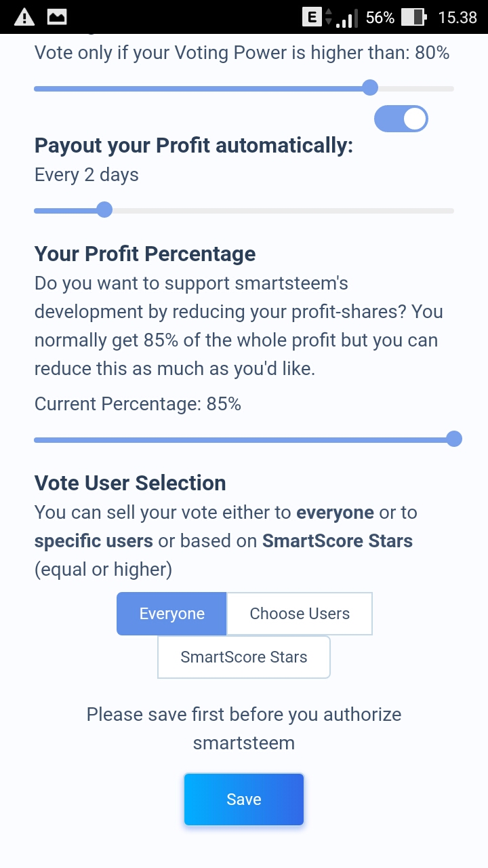The height and width of the screenshot is (868, 488).
Task: Tap the warning triangle status icon
Action: [24, 17]
